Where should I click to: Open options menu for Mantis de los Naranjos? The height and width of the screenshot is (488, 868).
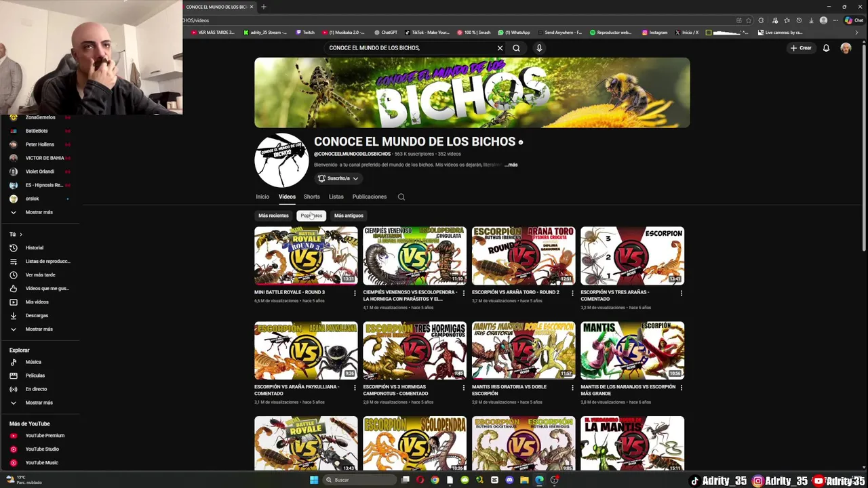(x=681, y=388)
